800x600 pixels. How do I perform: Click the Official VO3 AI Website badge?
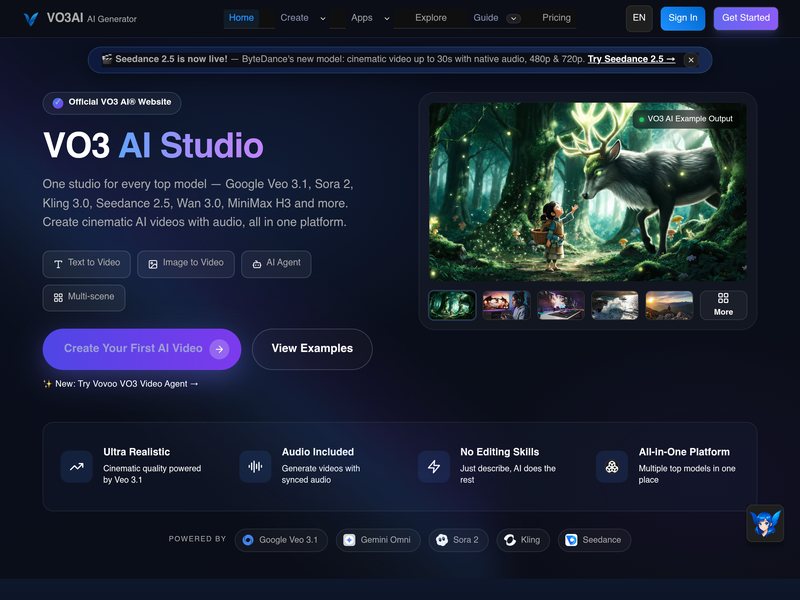[112, 103]
